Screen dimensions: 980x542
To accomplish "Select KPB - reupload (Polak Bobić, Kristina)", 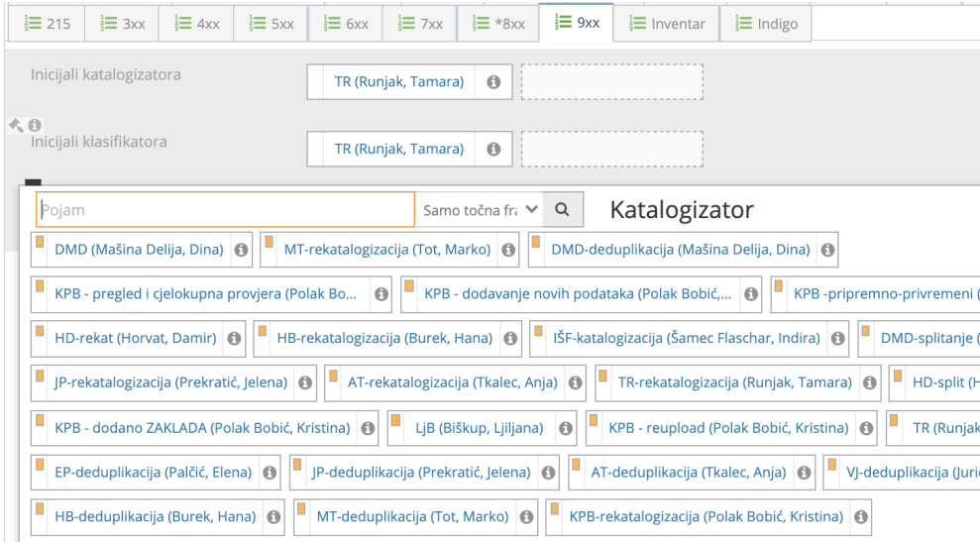I will [728, 428].
